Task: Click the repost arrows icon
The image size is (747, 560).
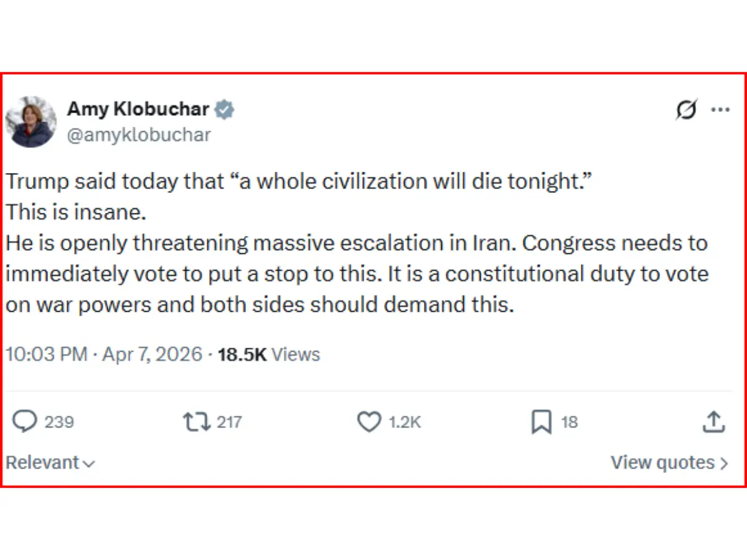Action: (197, 422)
